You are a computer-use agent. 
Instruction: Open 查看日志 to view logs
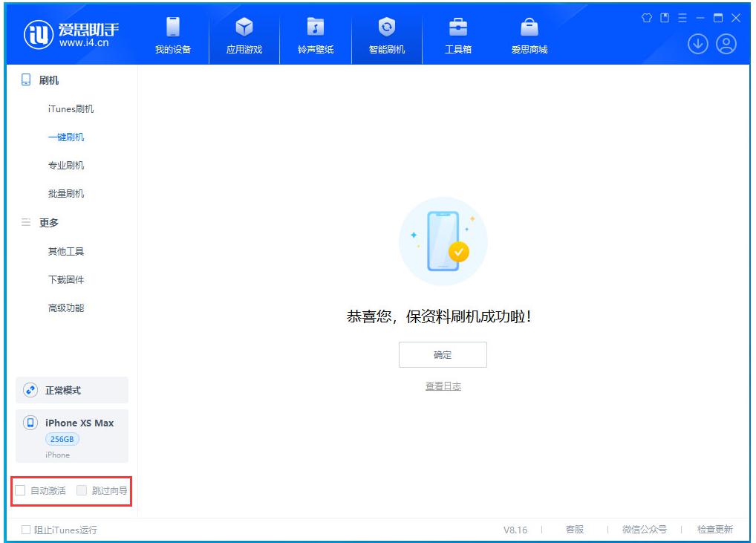[x=443, y=386]
